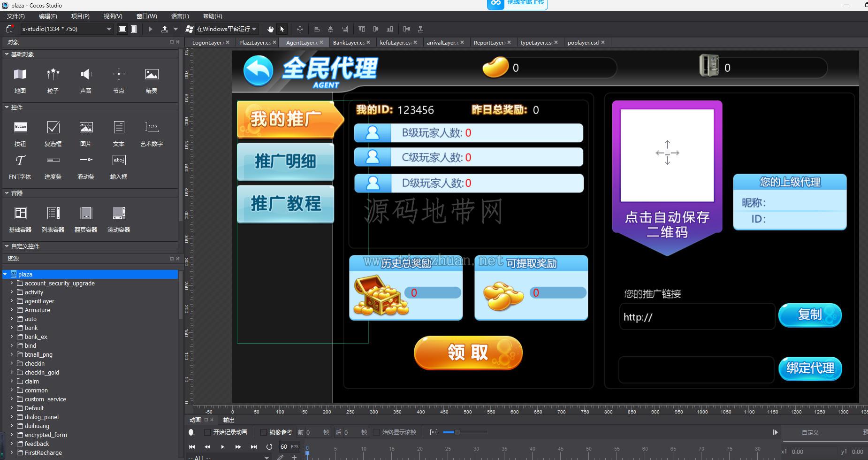Activate the arrow selection tool
This screenshot has width=868, height=460.
[x=282, y=29]
